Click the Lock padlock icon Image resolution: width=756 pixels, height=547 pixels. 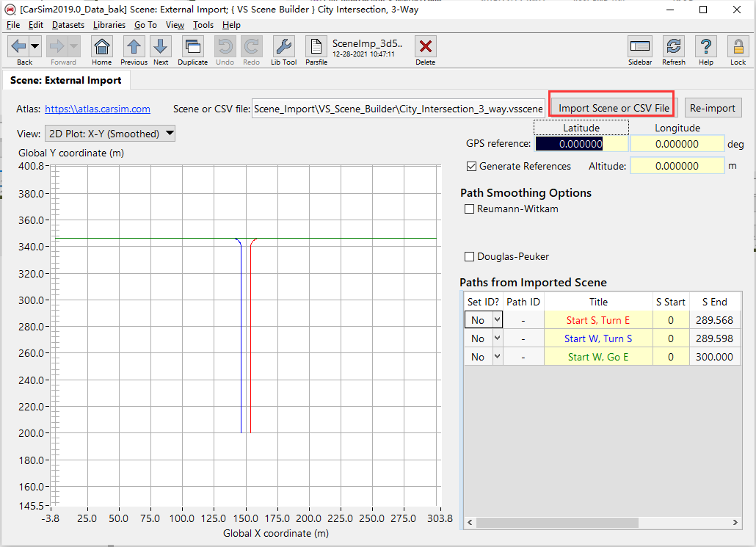pos(738,47)
